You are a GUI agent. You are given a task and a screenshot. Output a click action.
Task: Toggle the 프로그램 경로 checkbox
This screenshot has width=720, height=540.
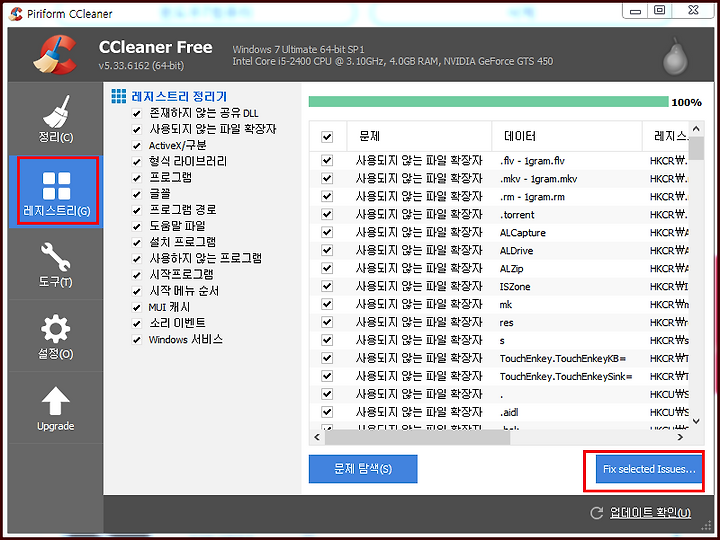click(136, 211)
